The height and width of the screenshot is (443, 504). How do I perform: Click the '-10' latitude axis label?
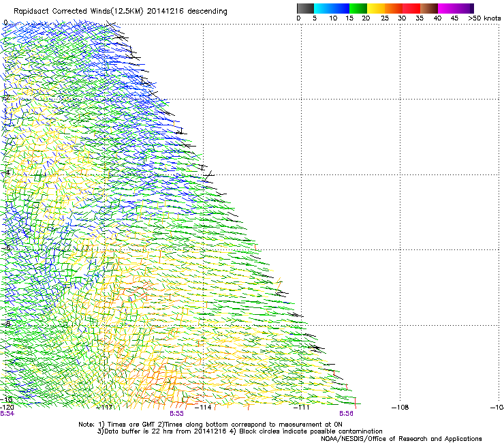coord(6,399)
